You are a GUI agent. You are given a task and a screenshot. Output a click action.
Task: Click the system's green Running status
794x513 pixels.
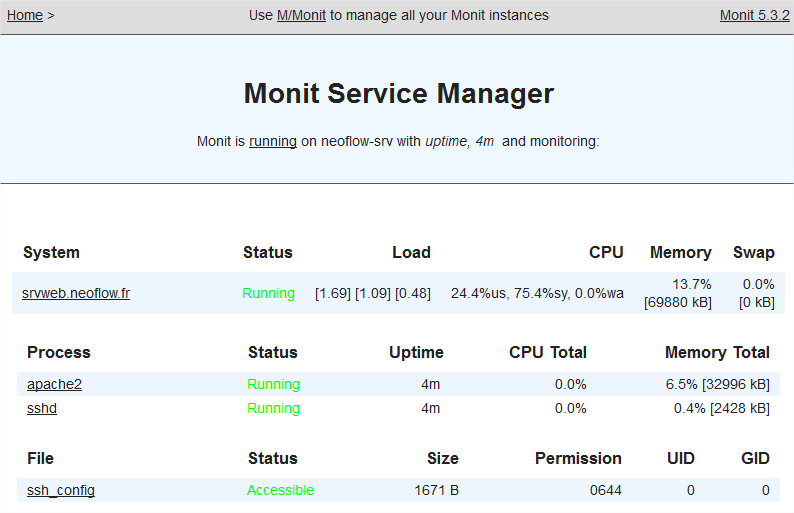268,293
